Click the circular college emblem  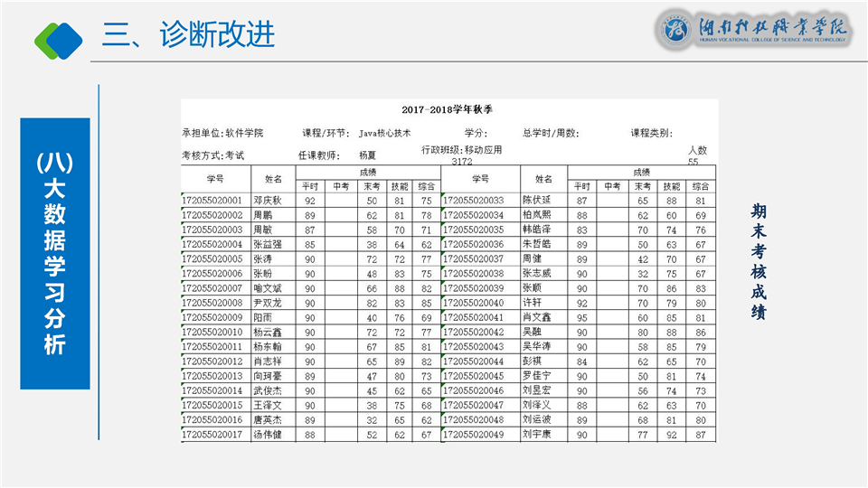675,30
